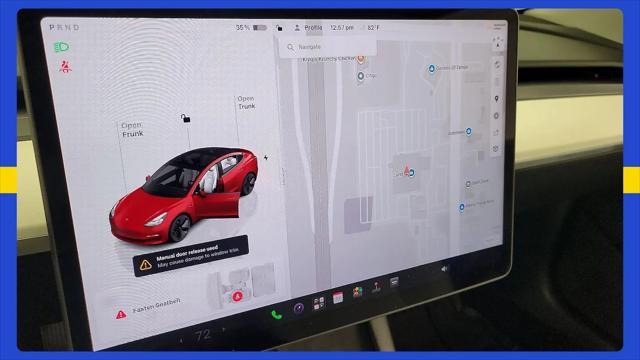
Task: Tap the map pin button on the right
Action: tap(497, 99)
